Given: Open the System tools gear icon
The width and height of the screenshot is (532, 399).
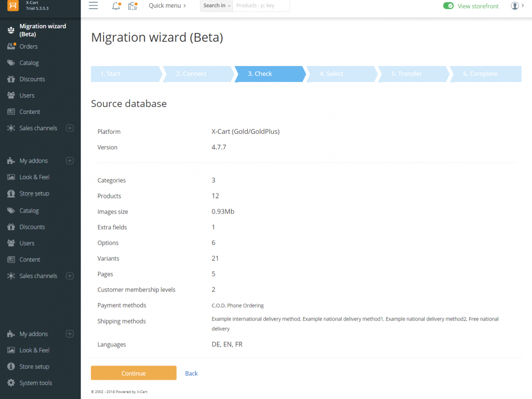Looking at the screenshot, I should click(x=10, y=383).
